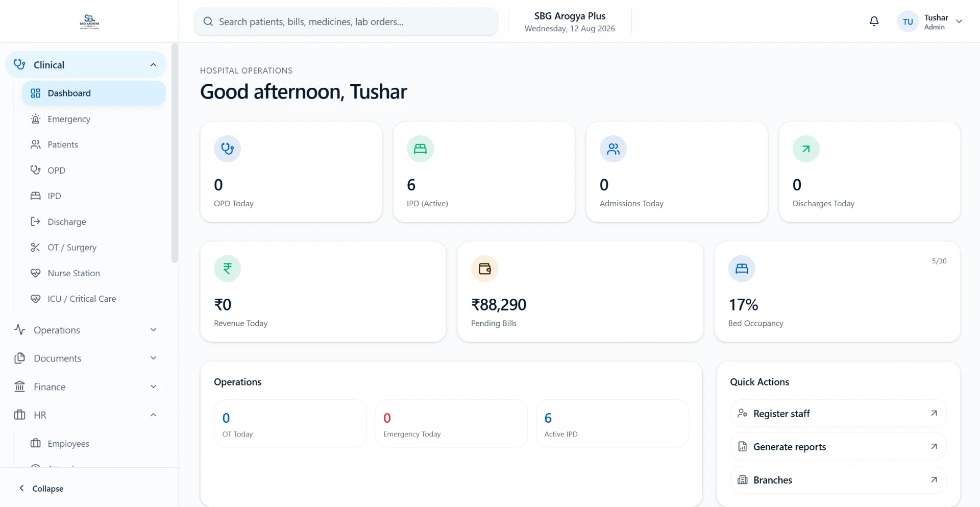Click the TU user avatar
The width and height of the screenshot is (980, 507).
(x=908, y=21)
